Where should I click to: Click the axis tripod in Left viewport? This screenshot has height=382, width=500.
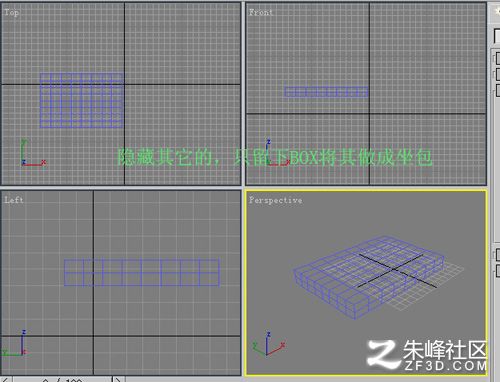tap(15, 343)
